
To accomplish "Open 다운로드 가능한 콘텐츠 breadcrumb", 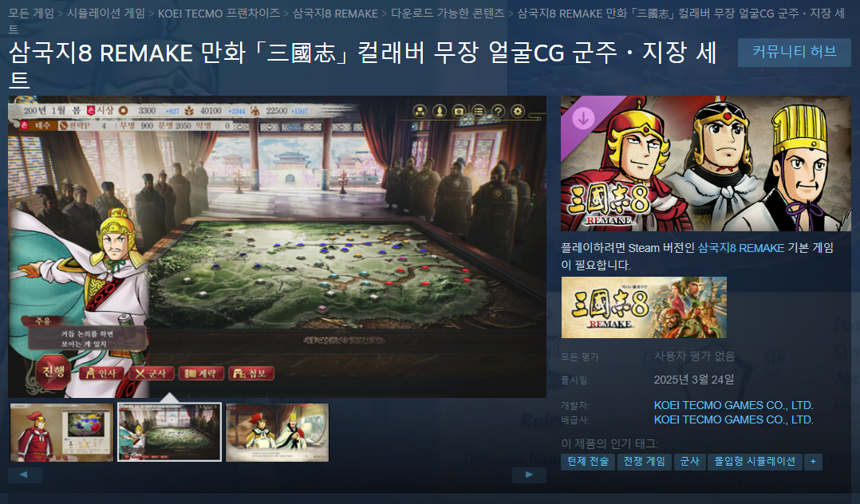I will click(x=448, y=14).
